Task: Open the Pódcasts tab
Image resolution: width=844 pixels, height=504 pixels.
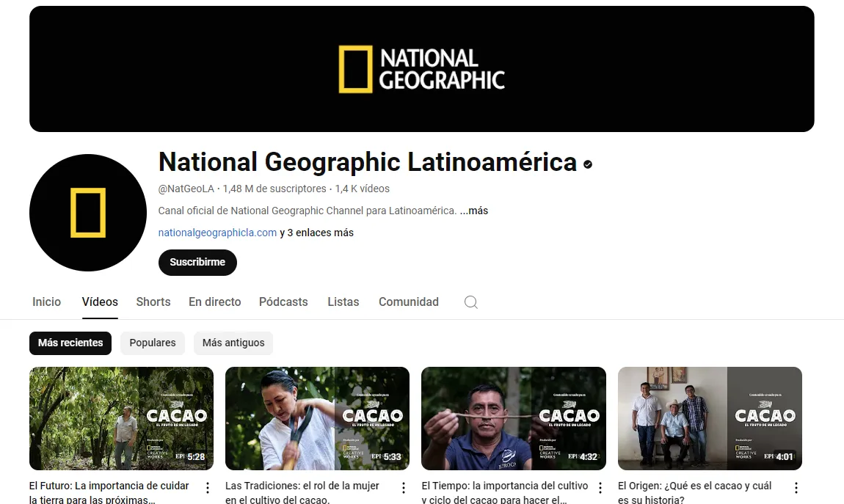Action: pyautogui.click(x=283, y=302)
